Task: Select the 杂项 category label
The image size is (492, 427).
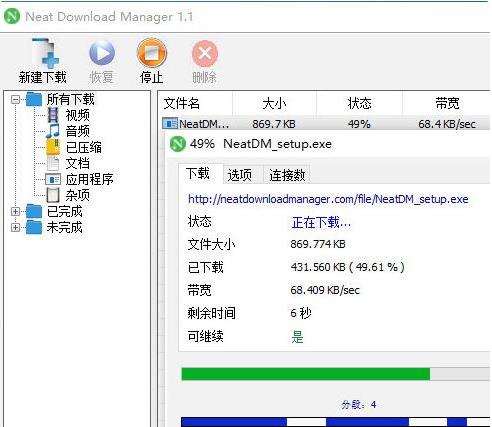Action: (x=78, y=195)
